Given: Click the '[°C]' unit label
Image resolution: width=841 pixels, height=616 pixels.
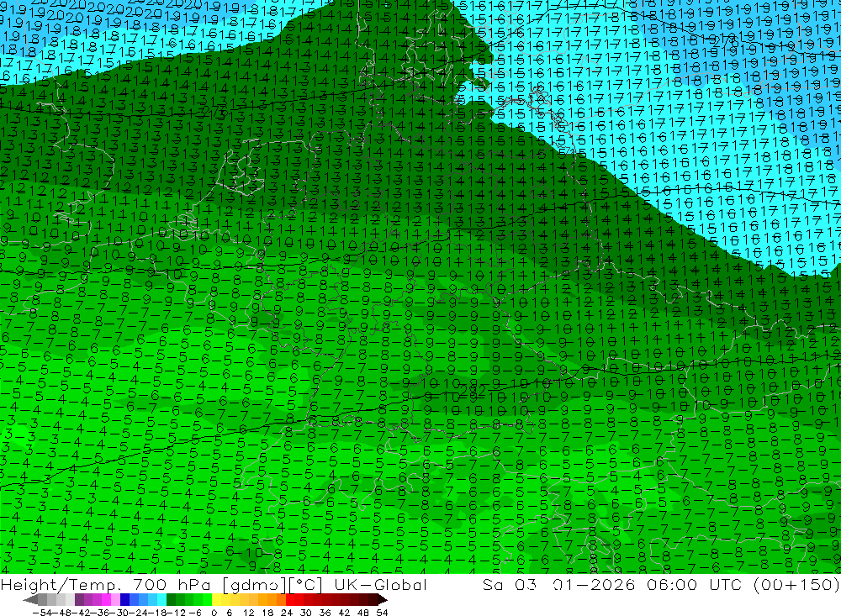Looking at the screenshot, I should 305,584.
